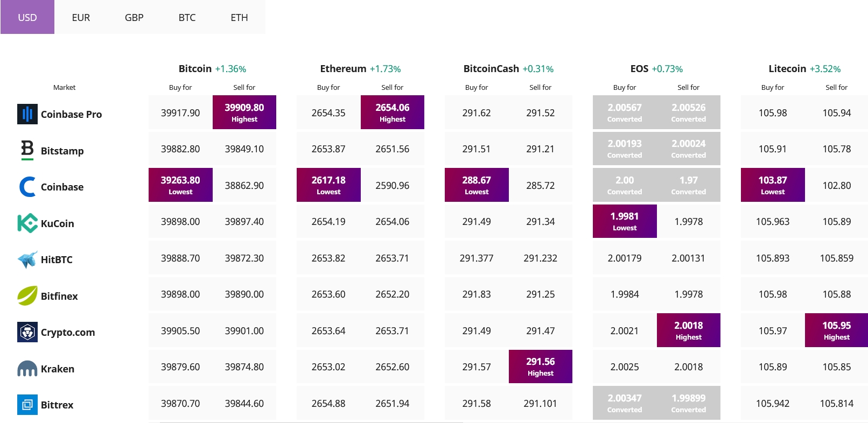Click Kraken EOS buy price 2.0025
This screenshot has height=423, width=868.
(x=625, y=367)
